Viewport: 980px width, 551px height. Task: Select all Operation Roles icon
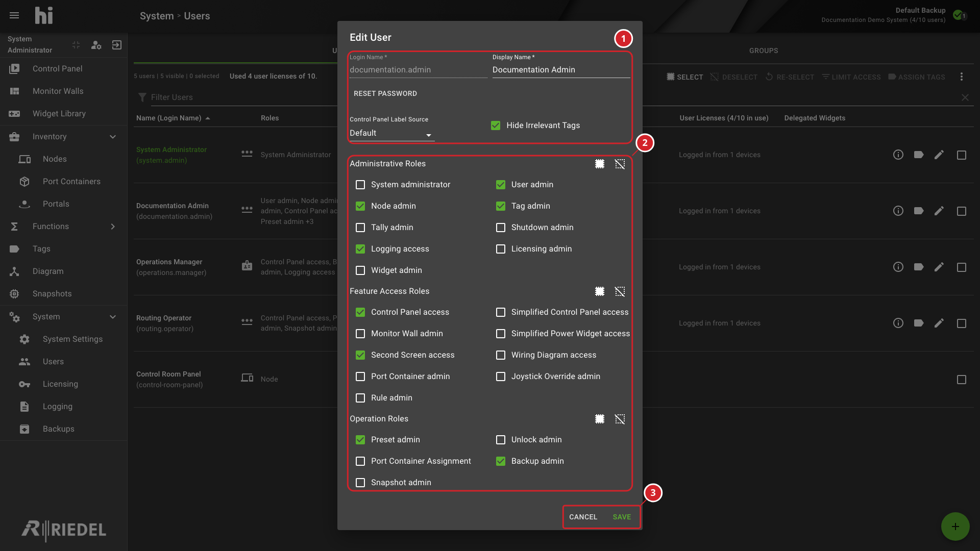600,419
